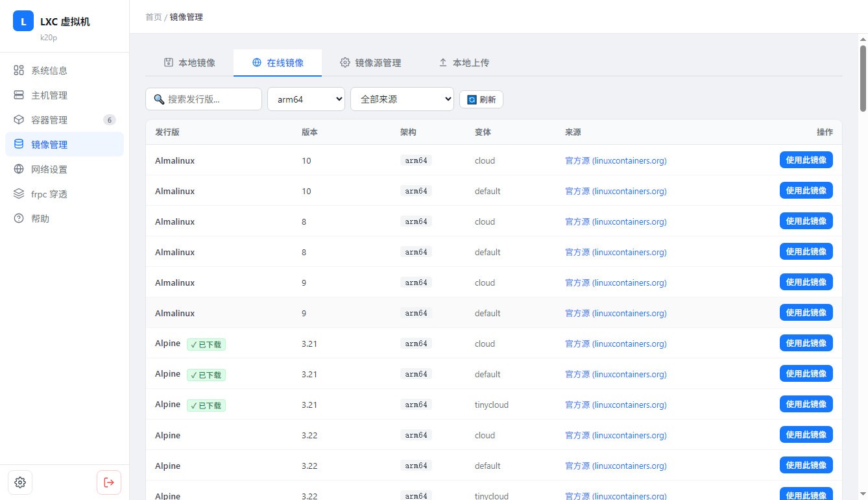The image size is (868, 500).
Task: Use Almalinux 10 default image
Action: tap(806, 190)
